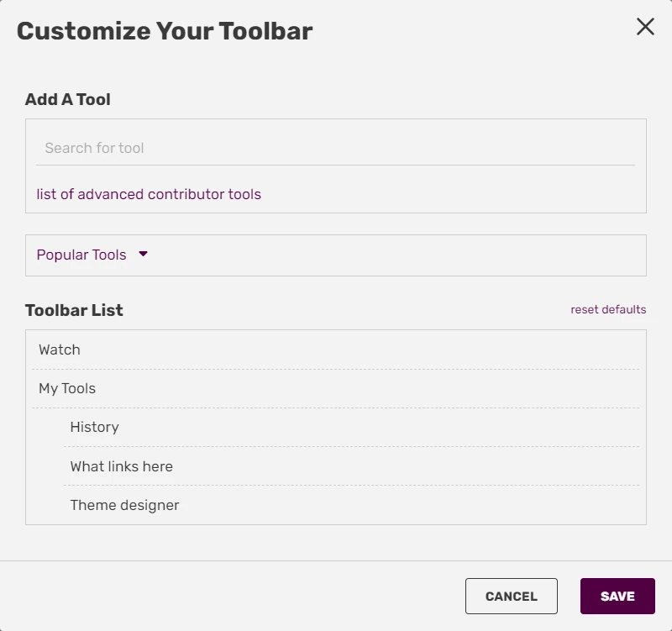Click the History entry under My Tools
Screen dimensions: 672x631
95,427
